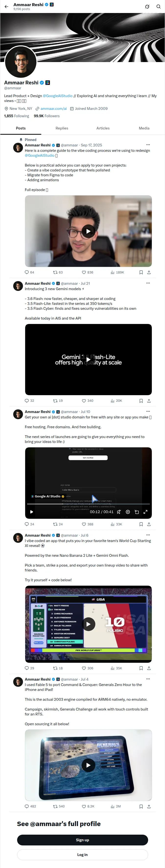
Task: Share the Jul 10 studio domain post
Action: 149,524
